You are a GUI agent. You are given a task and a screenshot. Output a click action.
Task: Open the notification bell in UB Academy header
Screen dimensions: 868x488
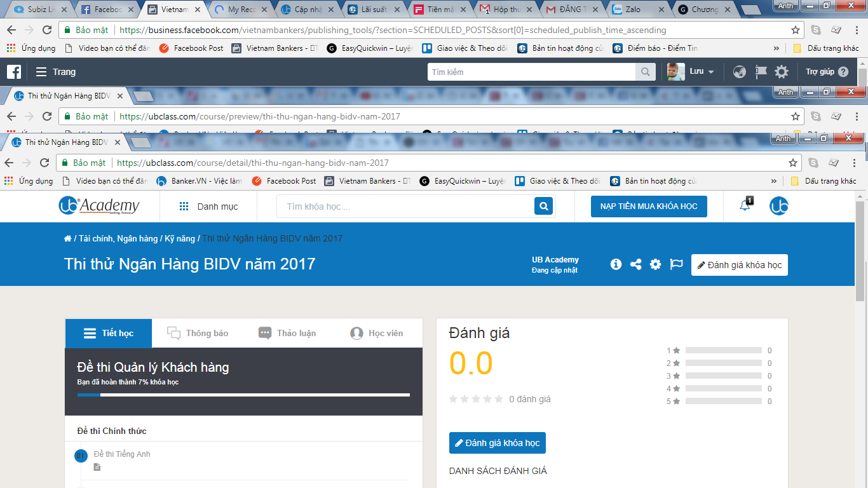coord(745,205)
